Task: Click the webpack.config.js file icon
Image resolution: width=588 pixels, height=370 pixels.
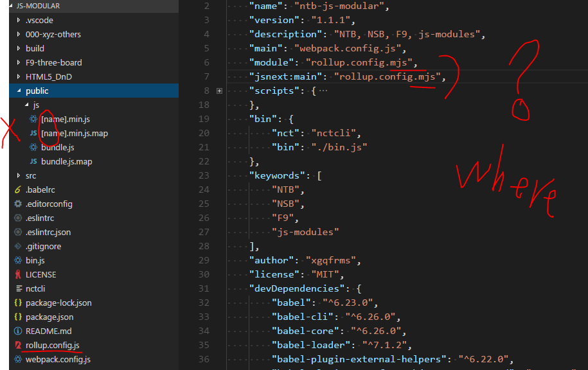Action: (17, 359)
